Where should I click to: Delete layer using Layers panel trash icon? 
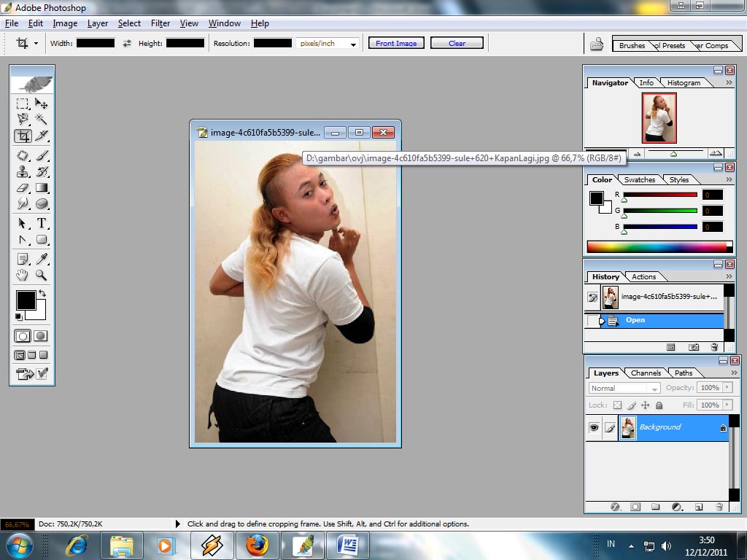coord(719,507)
